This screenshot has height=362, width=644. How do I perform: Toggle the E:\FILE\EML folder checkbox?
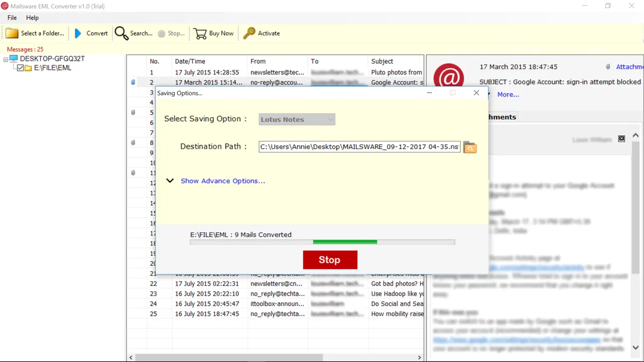[20, 68]
